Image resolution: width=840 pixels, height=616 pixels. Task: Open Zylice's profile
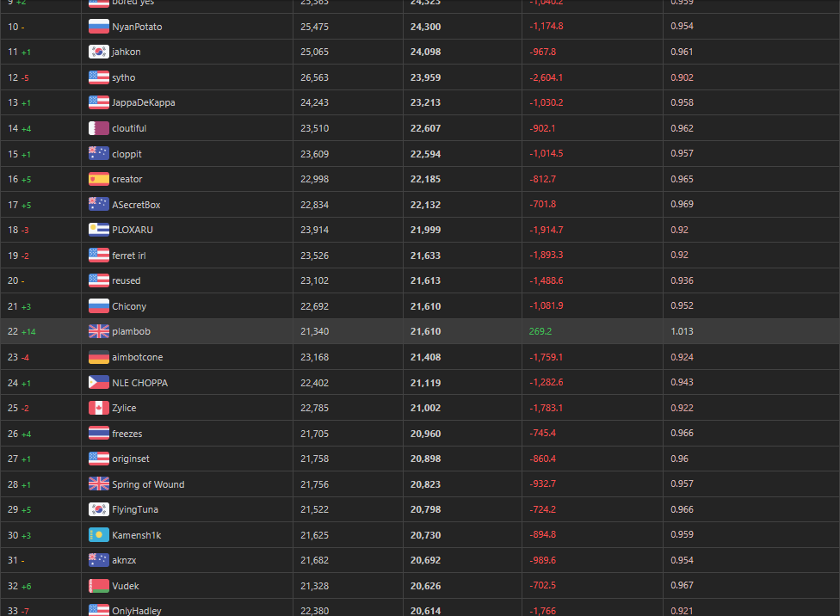[124, 408]
